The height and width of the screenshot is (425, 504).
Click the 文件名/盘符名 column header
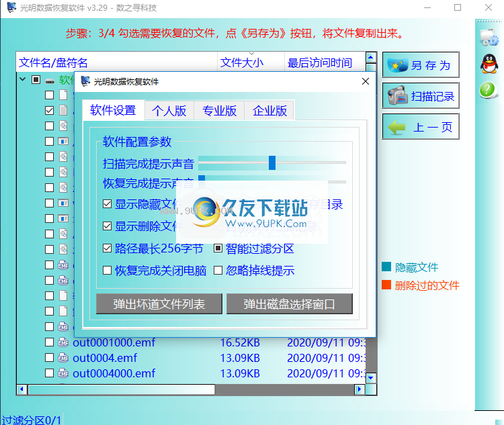[x=117, y=62]
